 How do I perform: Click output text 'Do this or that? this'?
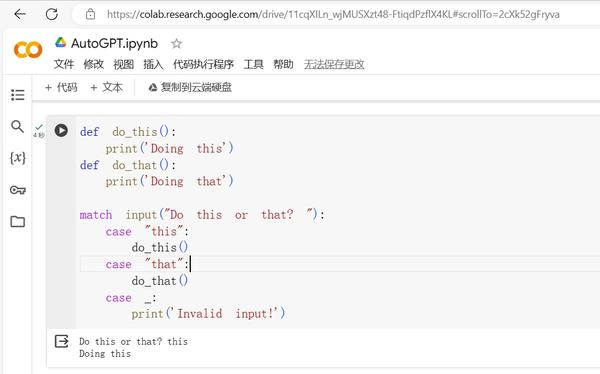pyautogui.click(x=134, y=341)
